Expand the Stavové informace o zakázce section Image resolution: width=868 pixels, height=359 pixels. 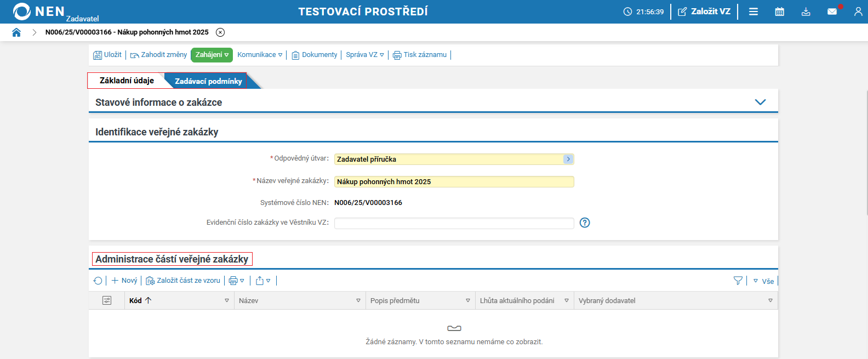pos(760,102)
